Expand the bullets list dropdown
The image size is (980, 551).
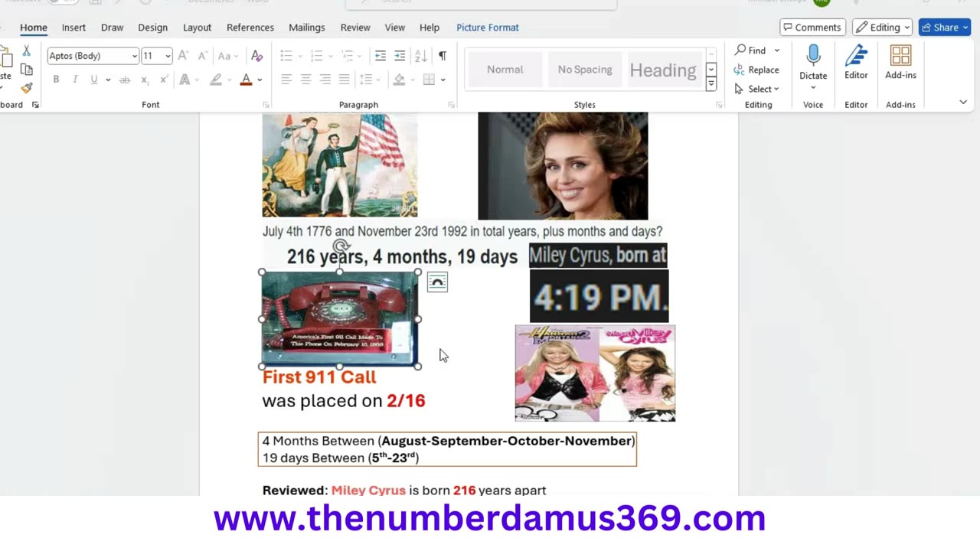[x=299, y=56]
